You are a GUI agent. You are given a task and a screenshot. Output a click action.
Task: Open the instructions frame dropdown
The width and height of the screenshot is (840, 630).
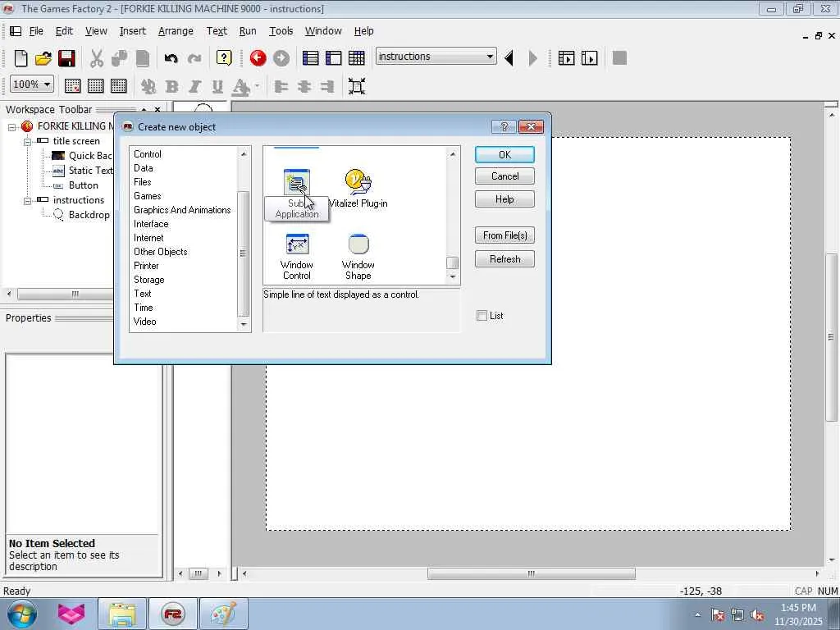[x=490, y=57]
